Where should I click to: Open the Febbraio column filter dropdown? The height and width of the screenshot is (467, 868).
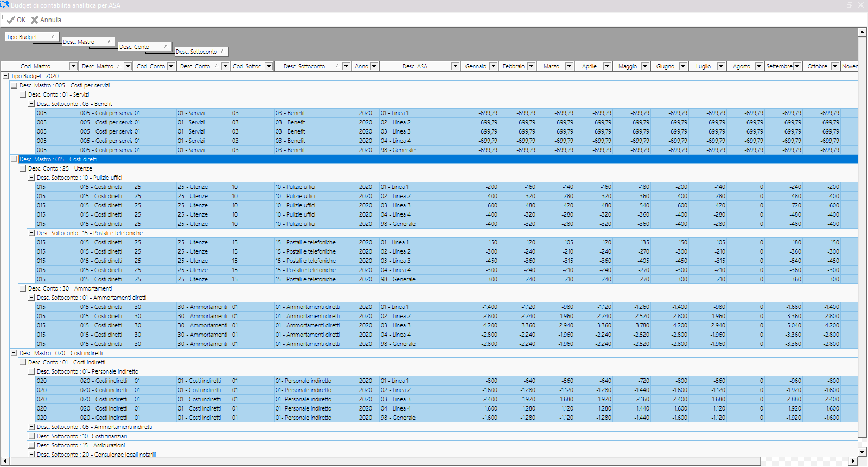click(531, 66)
